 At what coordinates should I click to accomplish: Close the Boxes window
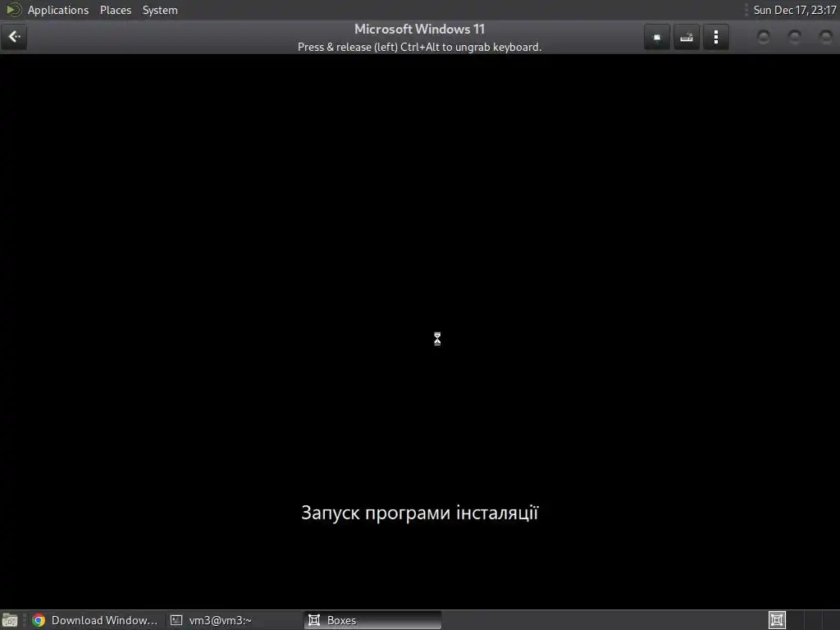tap(825, 37)
